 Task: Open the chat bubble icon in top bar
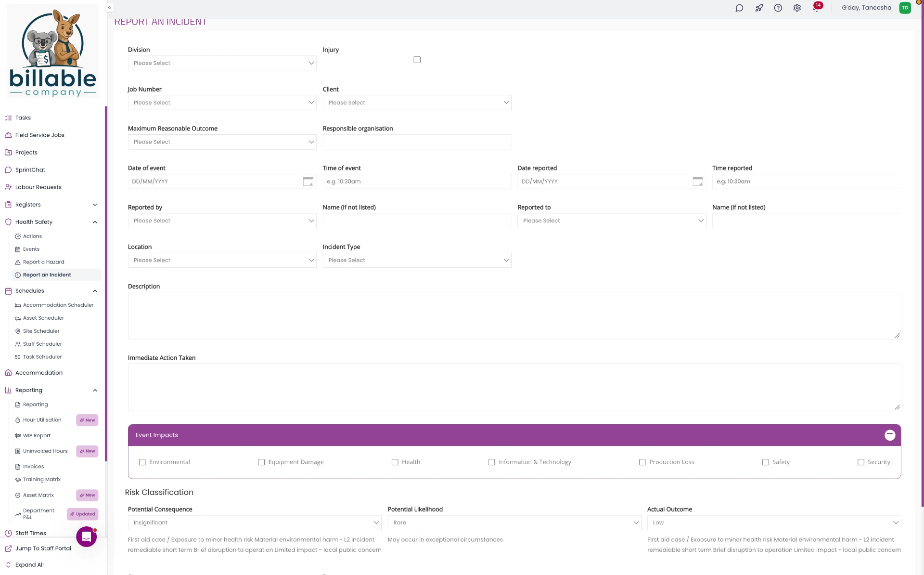739,8
